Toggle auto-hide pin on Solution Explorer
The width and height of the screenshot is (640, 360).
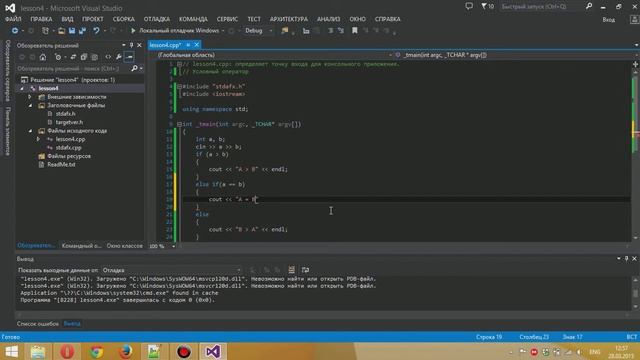[131, 45]
